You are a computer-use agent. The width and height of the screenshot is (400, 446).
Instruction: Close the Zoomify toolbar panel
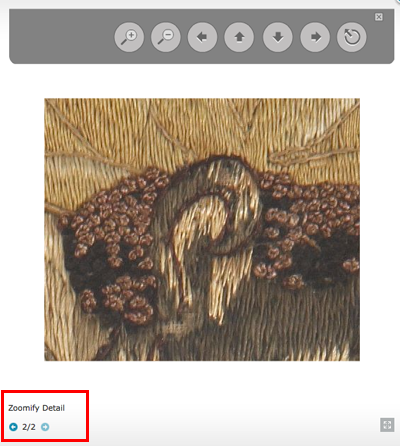point(379,17)
